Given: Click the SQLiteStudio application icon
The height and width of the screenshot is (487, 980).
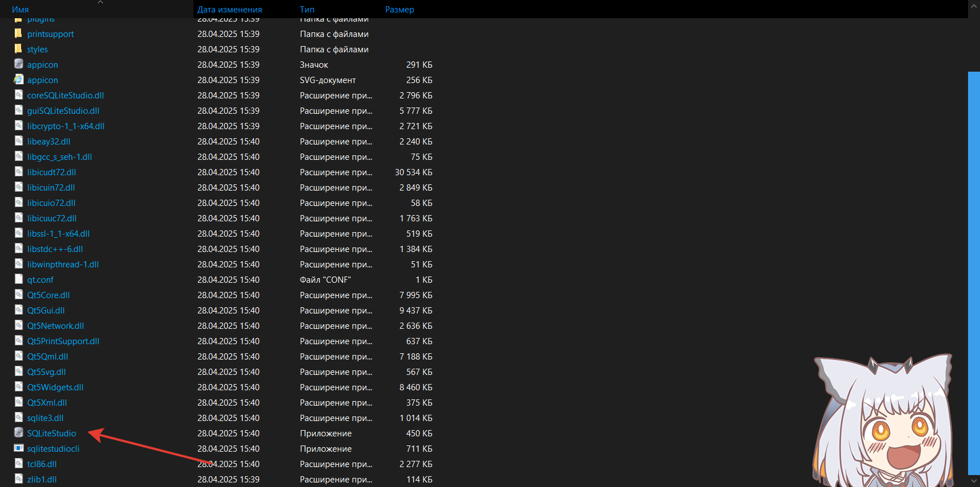Looking at the screenshot, I should 19,433.
